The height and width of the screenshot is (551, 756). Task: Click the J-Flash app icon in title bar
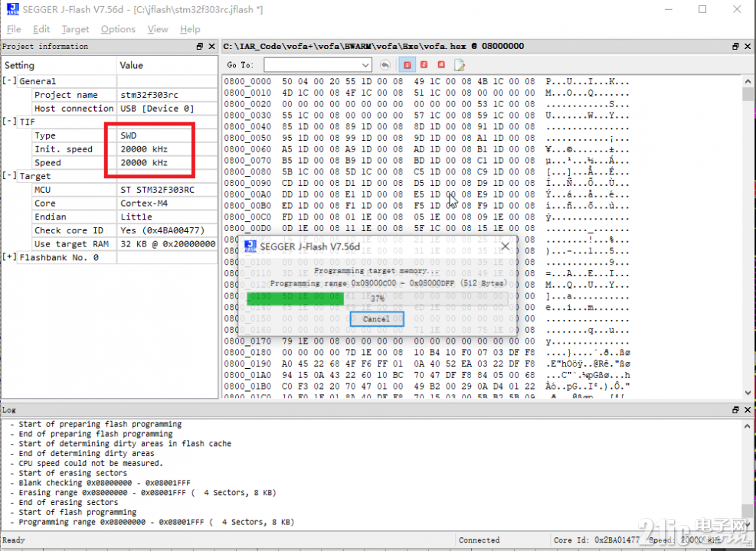click(12, 9)
